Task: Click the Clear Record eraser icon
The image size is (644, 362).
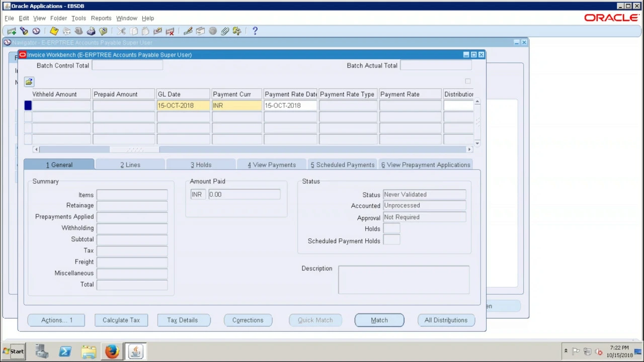Action: click(157, 31)
